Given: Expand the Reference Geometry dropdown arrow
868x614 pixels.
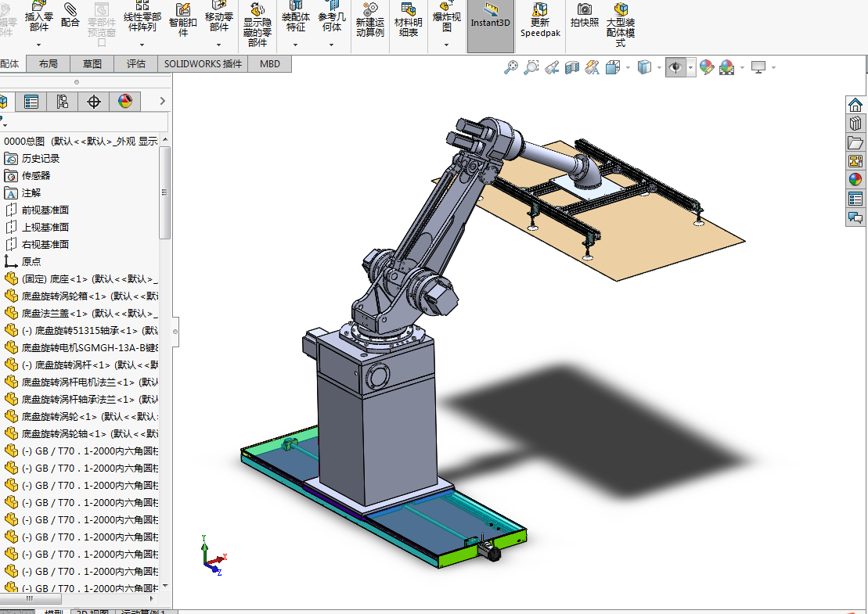Looking at the screenshot, I should (x=332, y=45).
